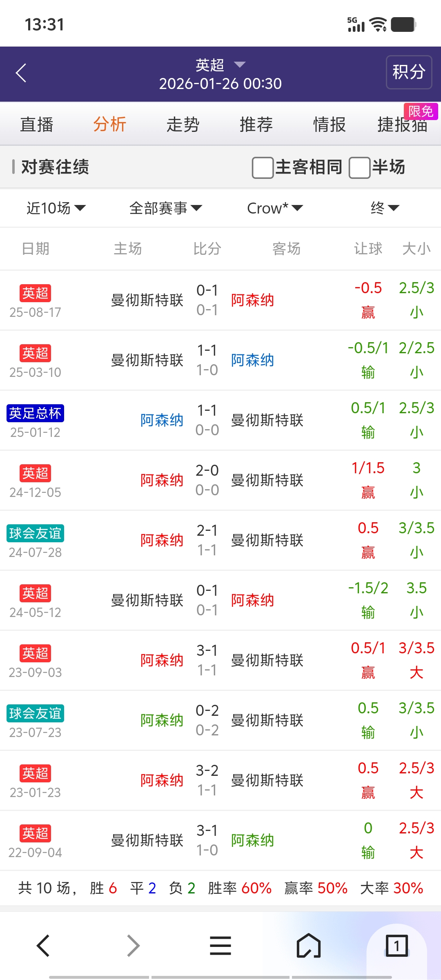The height and width of the screenshot is (980, 441).
Task: Tap the back arrow in purple header
Action: tap(21, 73)
